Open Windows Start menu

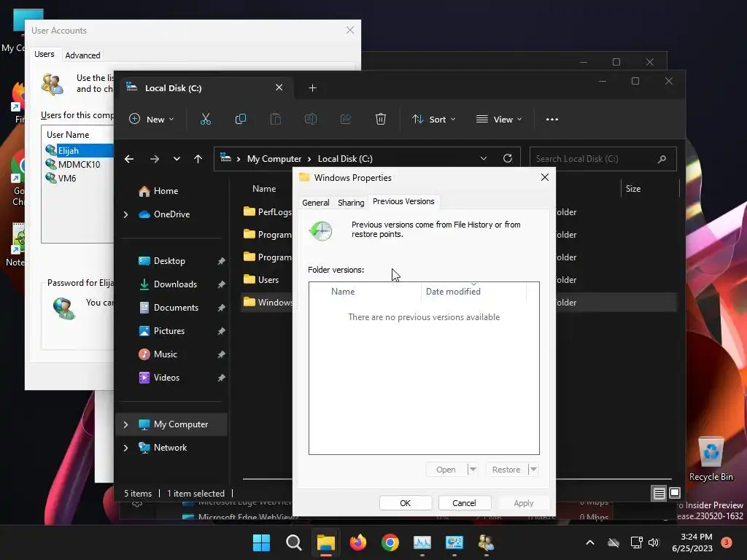[x=261, y=542]
